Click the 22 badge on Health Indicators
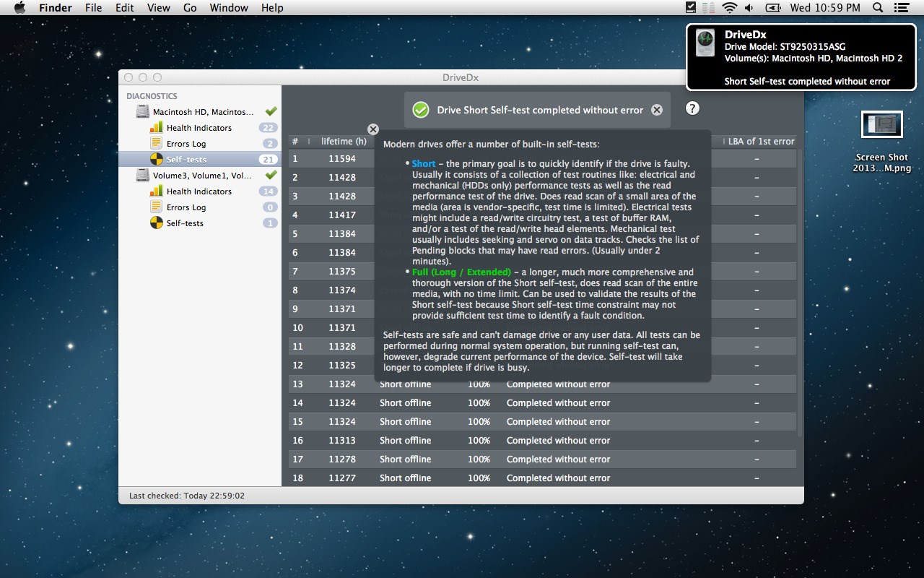 (x=269, y=128)
